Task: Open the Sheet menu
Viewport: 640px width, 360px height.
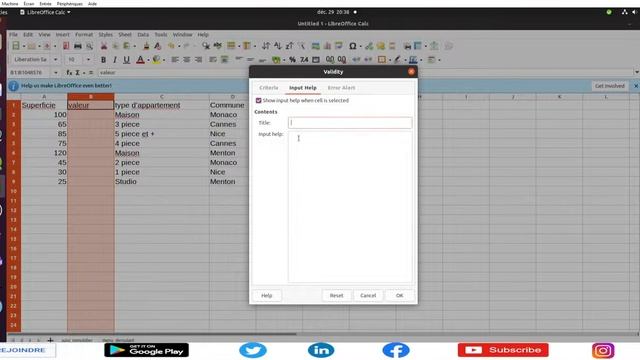Action: pos(125,35)
